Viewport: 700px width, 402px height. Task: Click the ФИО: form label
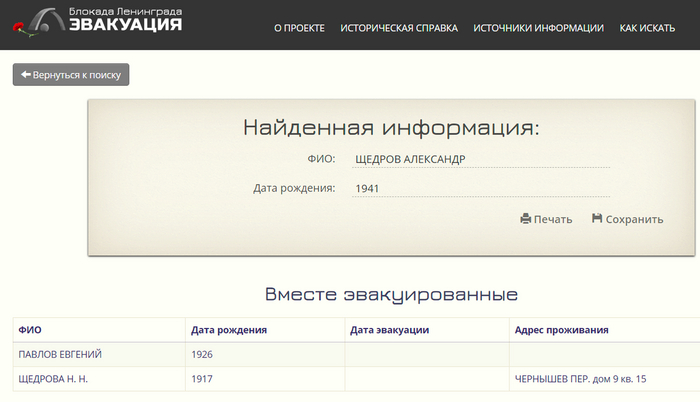pos(321,159)
